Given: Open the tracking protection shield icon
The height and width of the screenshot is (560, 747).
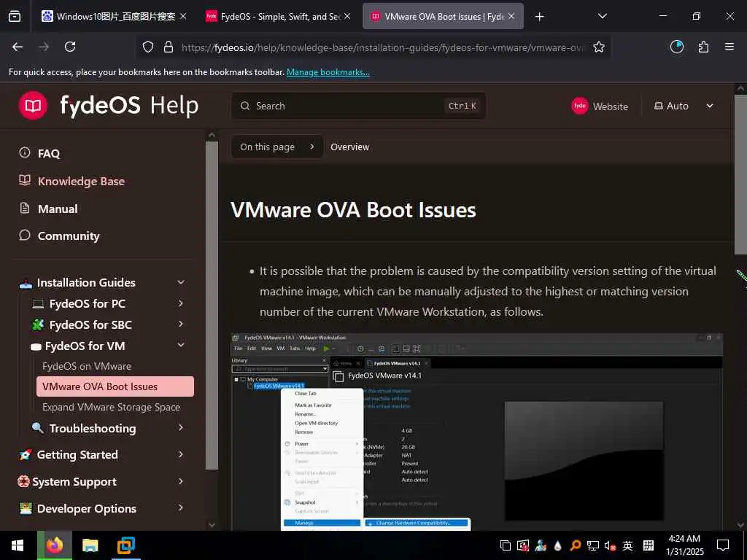Looking at the screenshot, I should coord(148,47).
